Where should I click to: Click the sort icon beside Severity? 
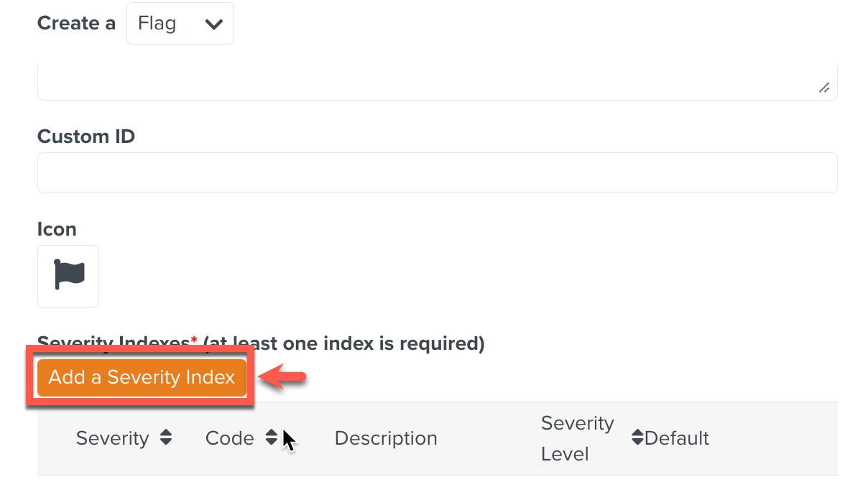165,437
